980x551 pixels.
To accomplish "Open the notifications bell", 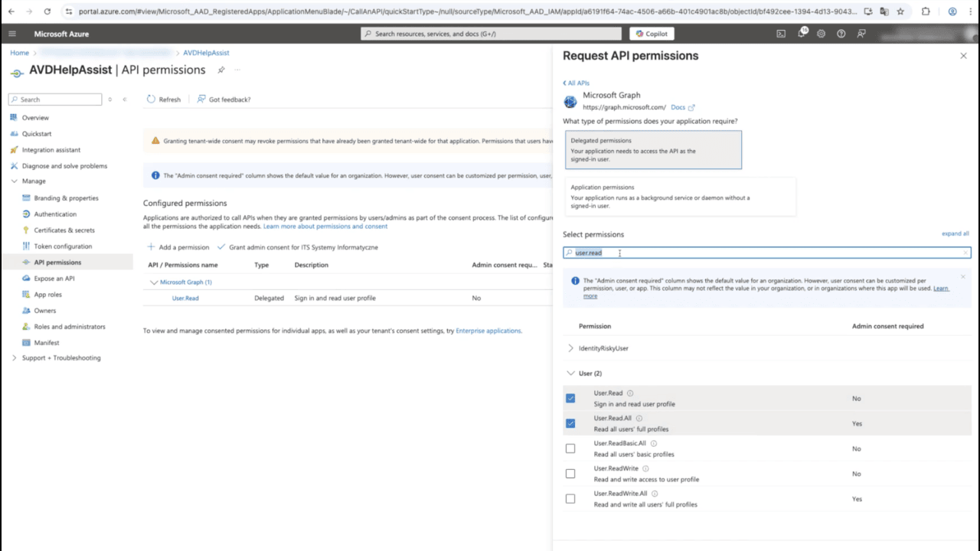I will click(802, 34).
